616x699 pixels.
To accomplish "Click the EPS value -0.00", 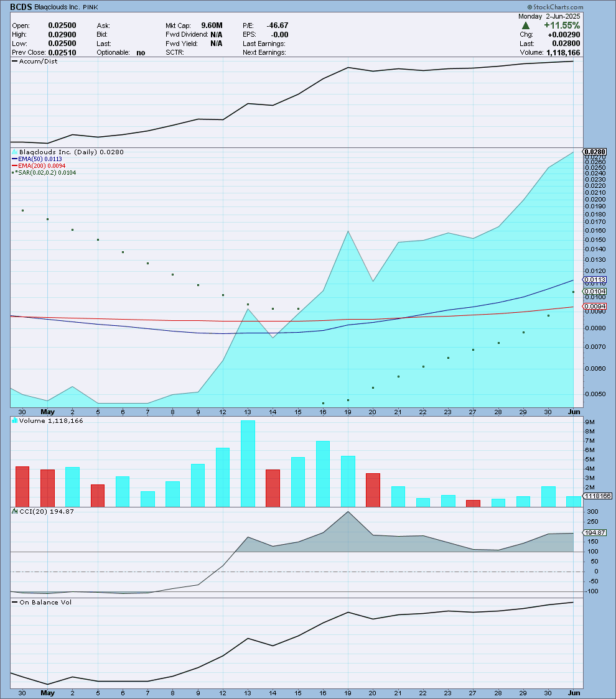I will tap(279, 34).
